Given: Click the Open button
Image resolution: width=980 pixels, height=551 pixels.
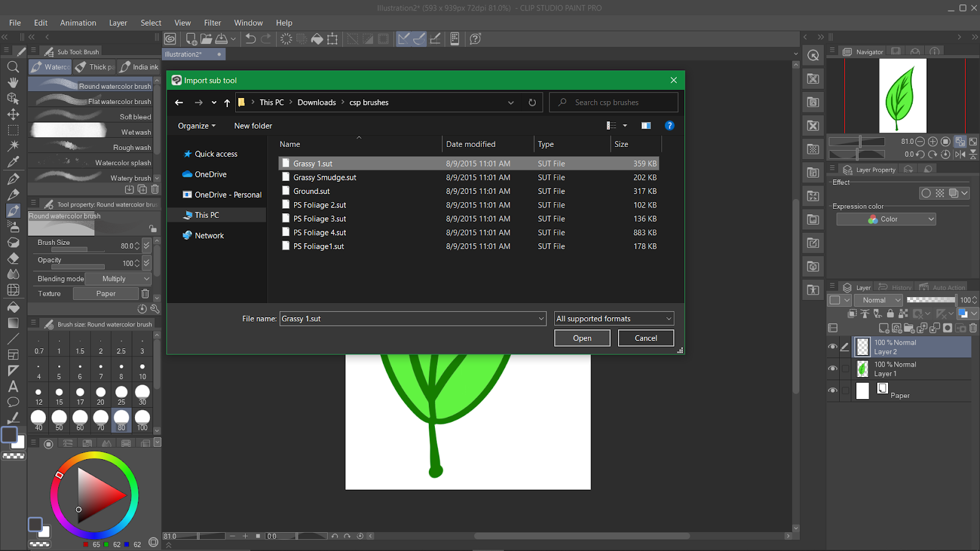Looking at the screenshot, I should (x=582, y=338).
